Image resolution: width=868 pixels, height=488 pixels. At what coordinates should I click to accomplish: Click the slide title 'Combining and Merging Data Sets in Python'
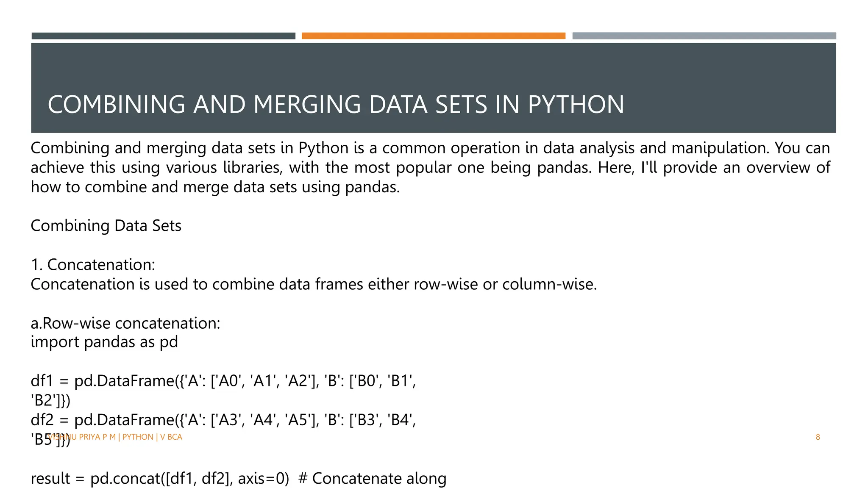coord(336,105)
